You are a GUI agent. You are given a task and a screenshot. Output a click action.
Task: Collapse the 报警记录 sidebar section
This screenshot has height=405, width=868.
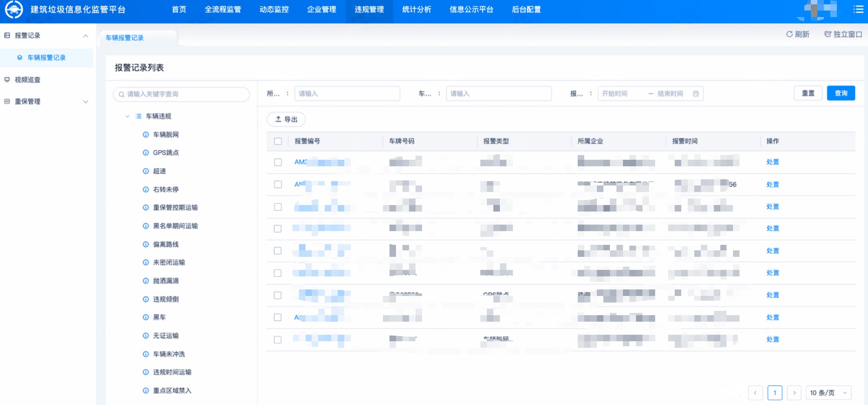tap(86, 36)
